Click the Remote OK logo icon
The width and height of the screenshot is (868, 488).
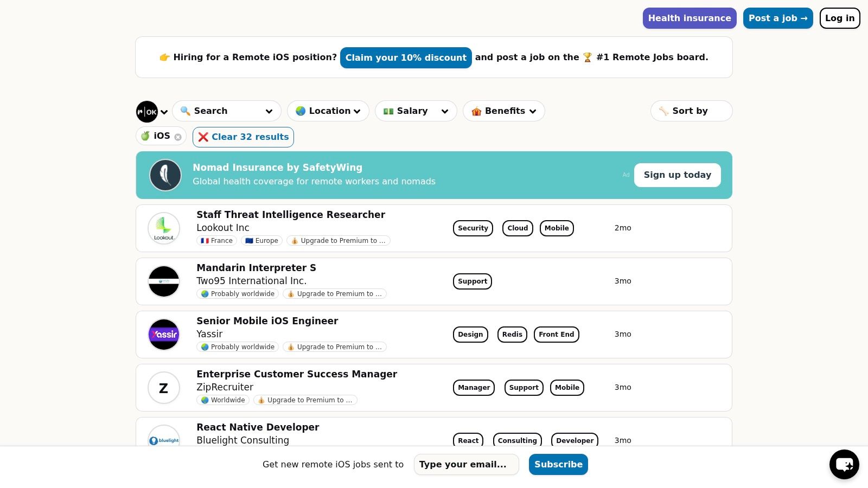[x=147, y=112]
